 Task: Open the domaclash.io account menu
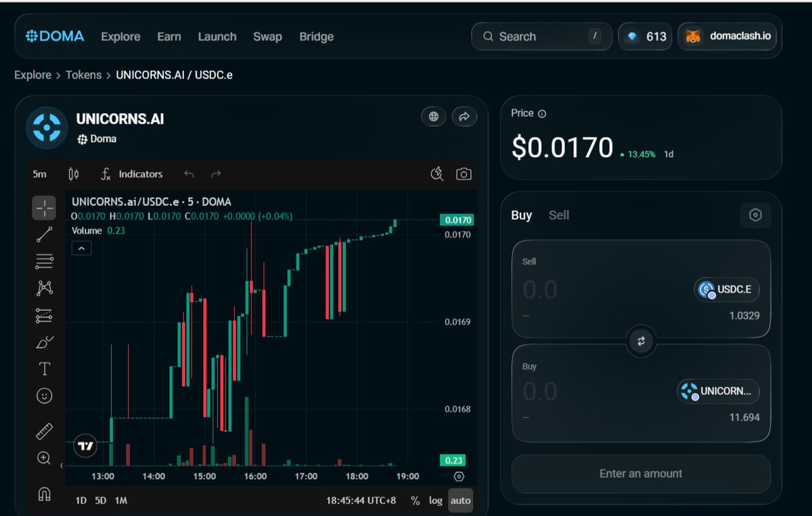(727, 37)
